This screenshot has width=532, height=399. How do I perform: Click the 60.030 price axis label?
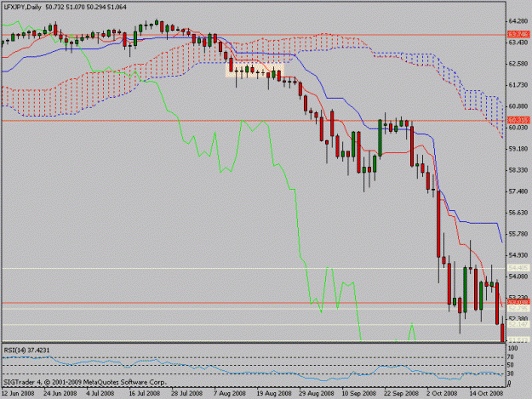(518, 127)
